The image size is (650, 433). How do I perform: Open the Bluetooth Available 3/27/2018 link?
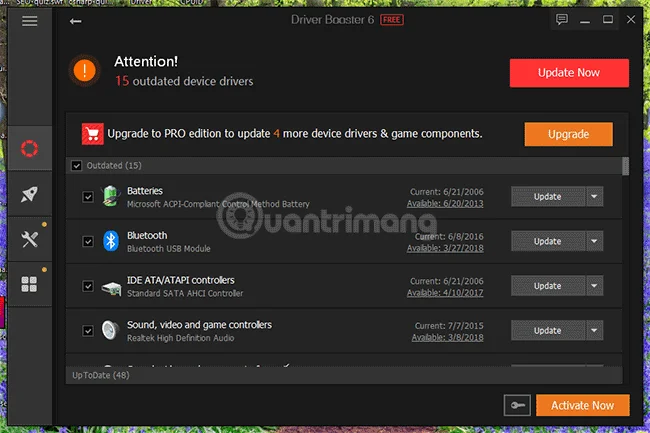point(445,248)
